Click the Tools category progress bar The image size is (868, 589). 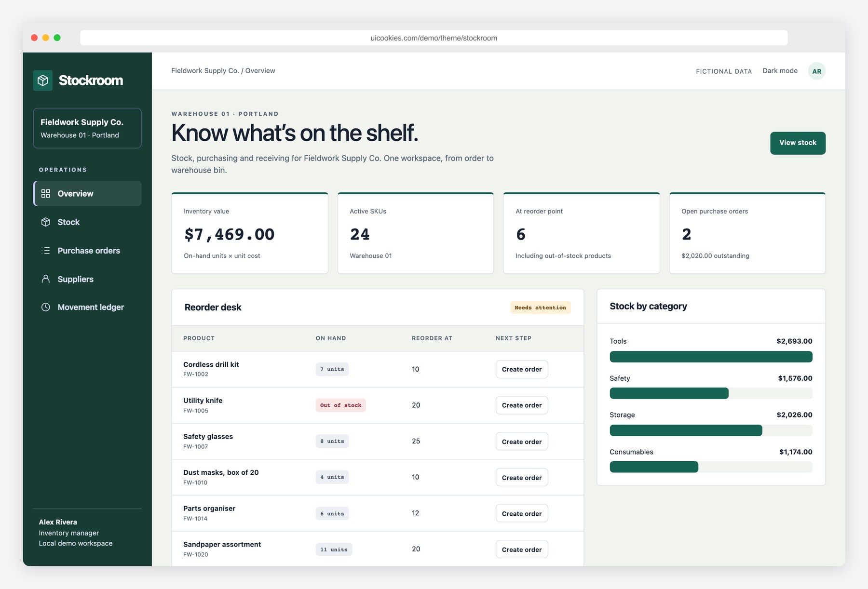click(711, 357)
